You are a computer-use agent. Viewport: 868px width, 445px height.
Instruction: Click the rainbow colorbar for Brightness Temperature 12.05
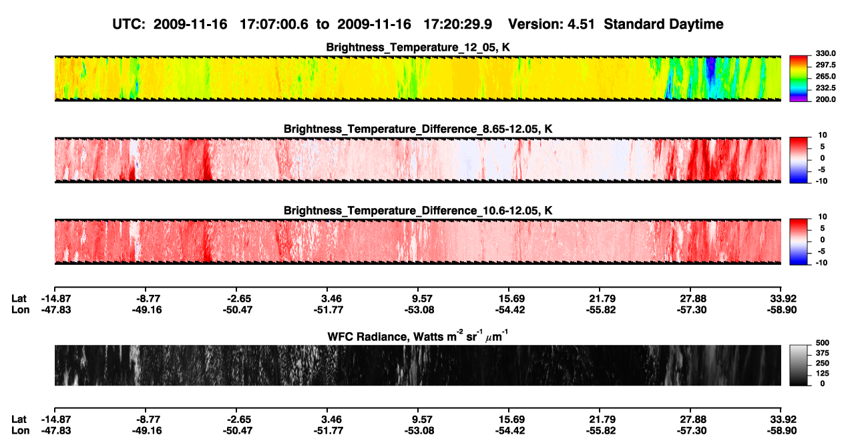tap(799, 78)
